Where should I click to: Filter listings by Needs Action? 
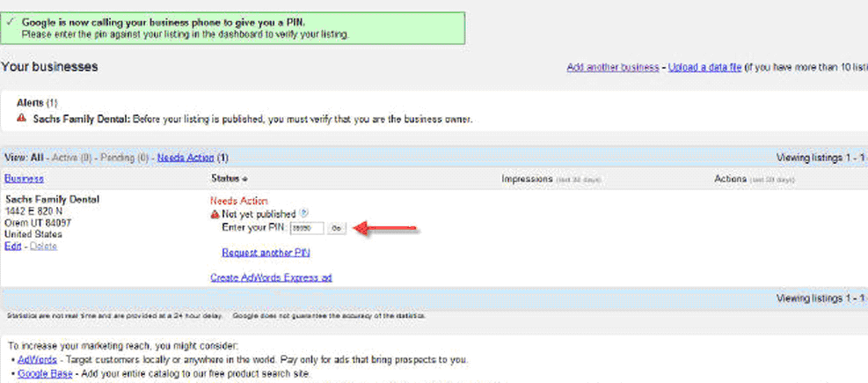tap(186, 158)
